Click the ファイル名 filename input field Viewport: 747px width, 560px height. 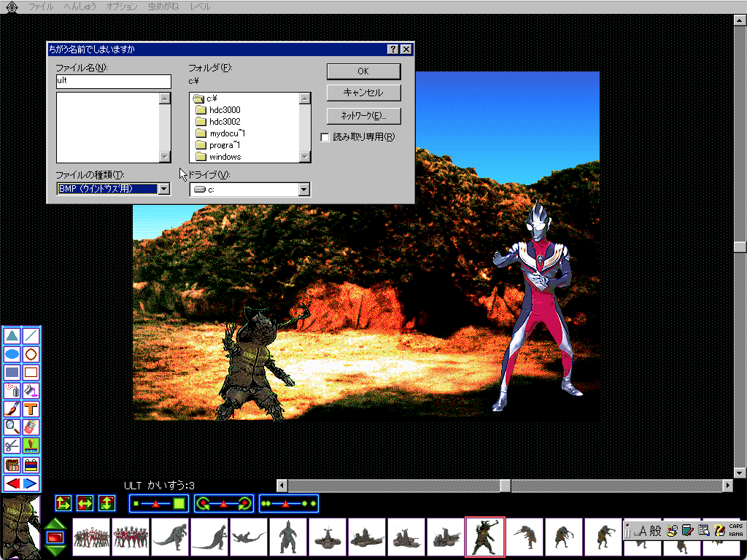[113, 81]
